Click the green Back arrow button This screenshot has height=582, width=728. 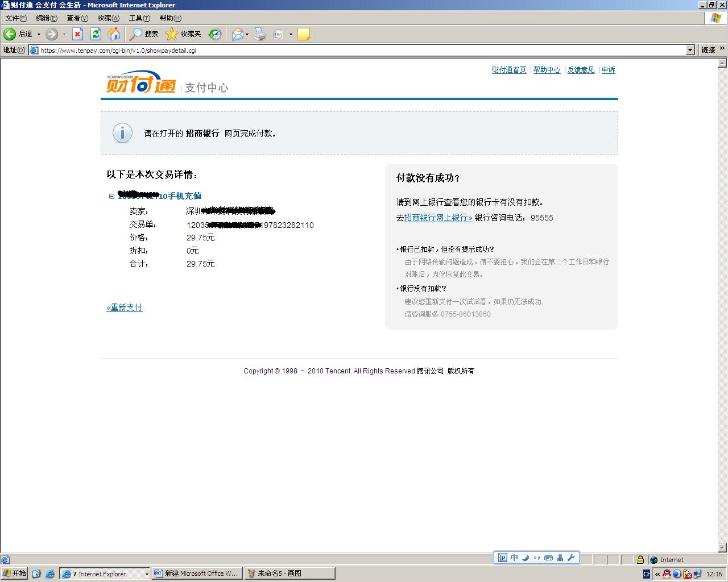[x=10, y=34]
